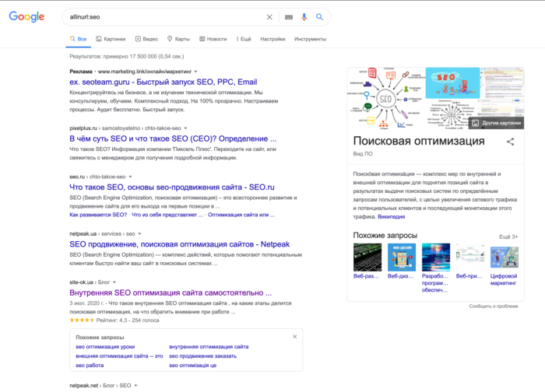Image resolution: width=545 pixels, height=392 pixels.
Task: Select suggestion seo оптимизация уроки
Action: pos(105,347)
